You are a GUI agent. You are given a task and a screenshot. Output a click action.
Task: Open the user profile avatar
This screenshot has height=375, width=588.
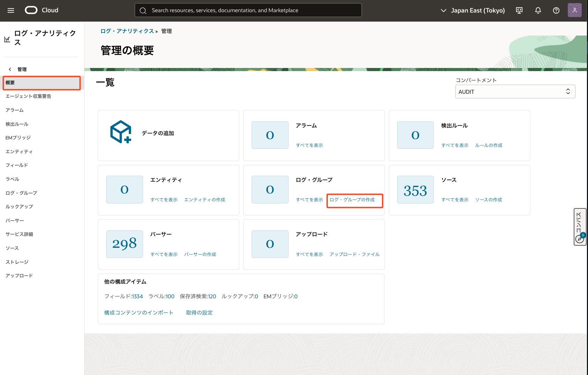tap(574, 10)
